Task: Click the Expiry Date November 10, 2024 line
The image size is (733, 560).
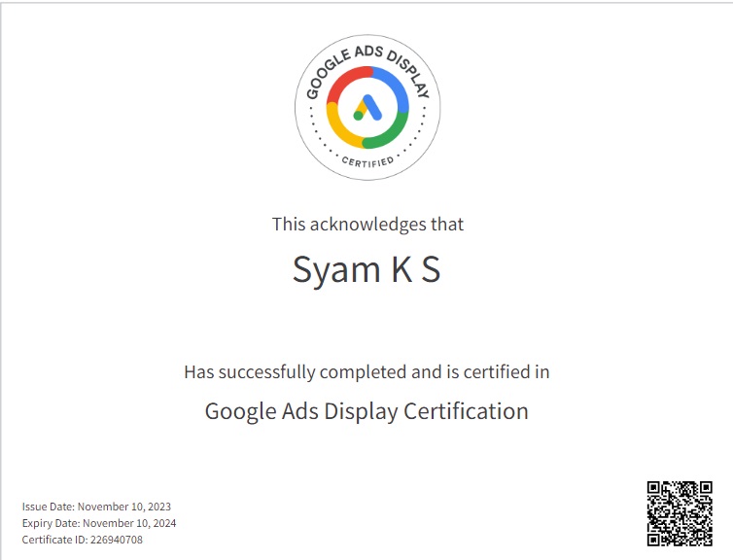Action: point(98,523)
